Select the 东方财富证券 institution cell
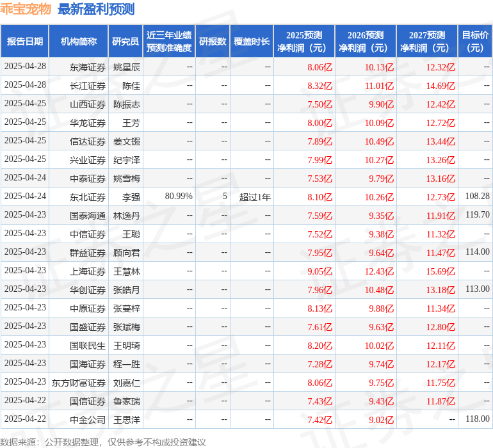493x448 pixels. coord(79,383)
